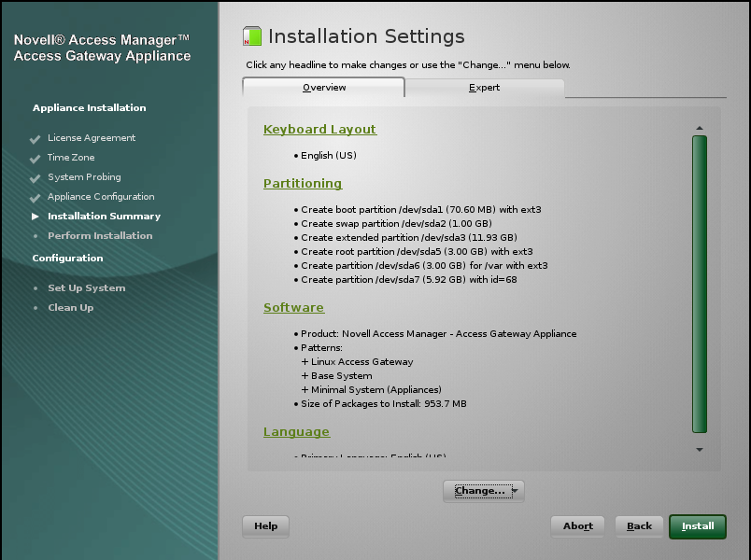Click the Time Zone checkmark icon
Viewport: 751px width, 560px height.
(x=35, y=159)
